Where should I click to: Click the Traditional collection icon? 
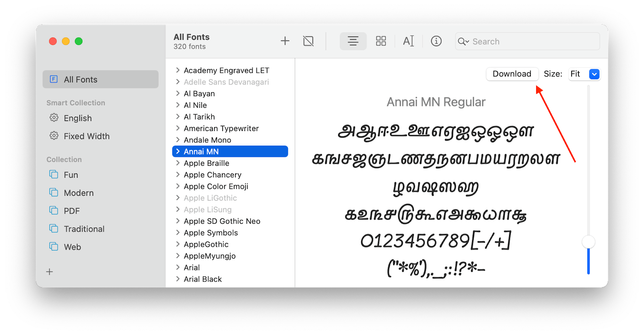pyautogui.click(x=54, y=228)
